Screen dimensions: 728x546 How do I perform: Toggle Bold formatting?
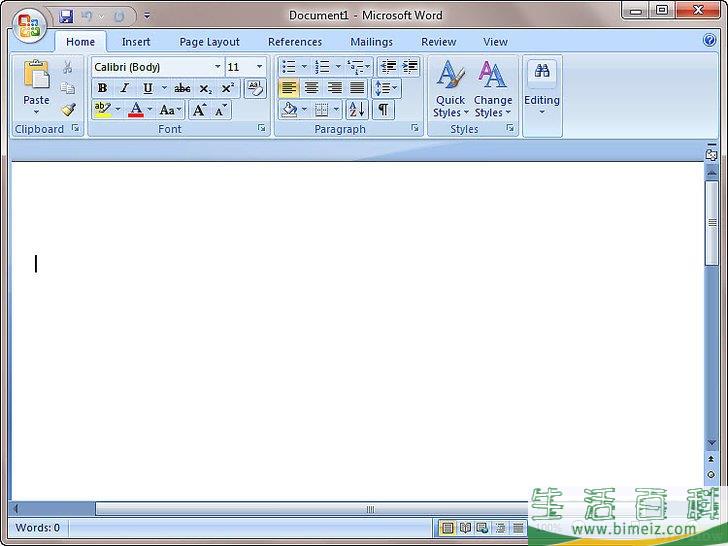tap(102, 88)
